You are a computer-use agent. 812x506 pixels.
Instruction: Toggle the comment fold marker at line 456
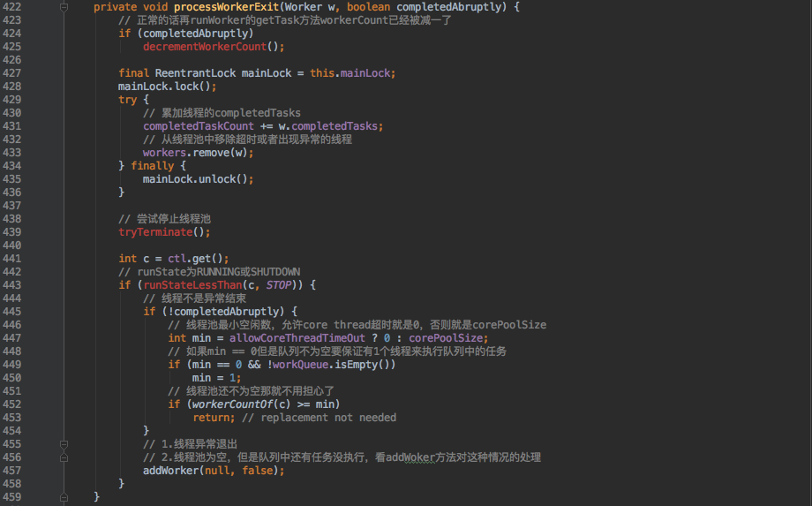click(64, 457)
